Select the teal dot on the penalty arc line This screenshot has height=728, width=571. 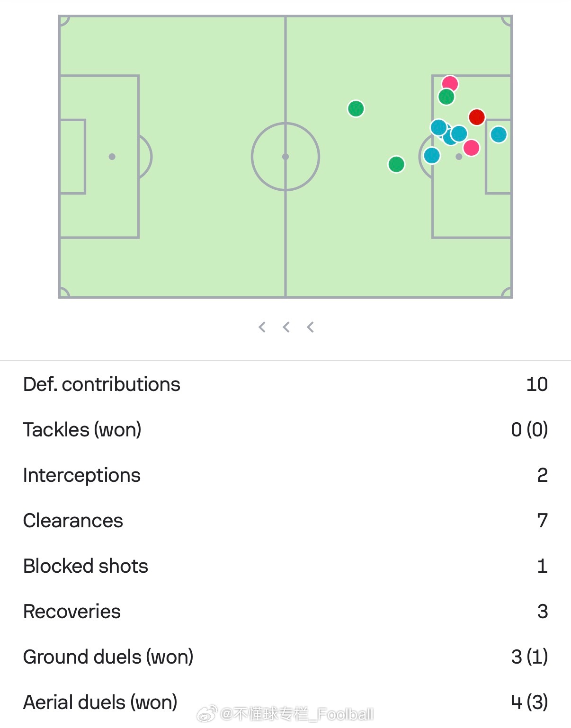[x=432, y=155]
